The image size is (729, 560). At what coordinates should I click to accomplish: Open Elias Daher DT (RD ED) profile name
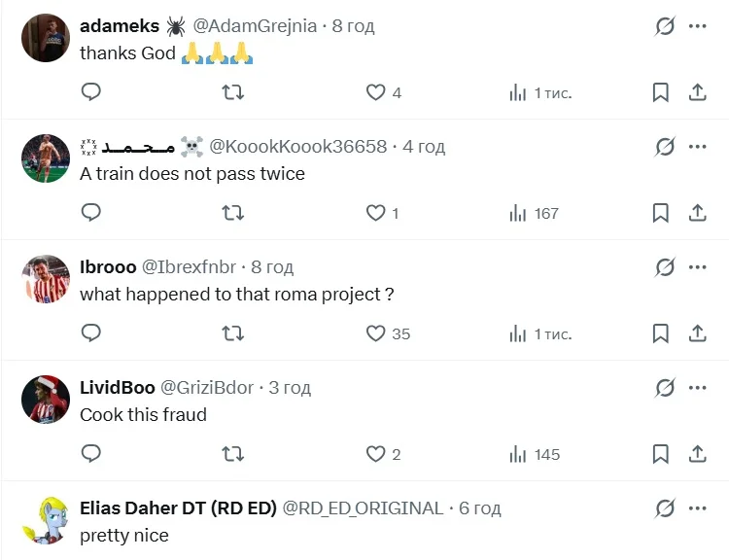tap(178, 507)
